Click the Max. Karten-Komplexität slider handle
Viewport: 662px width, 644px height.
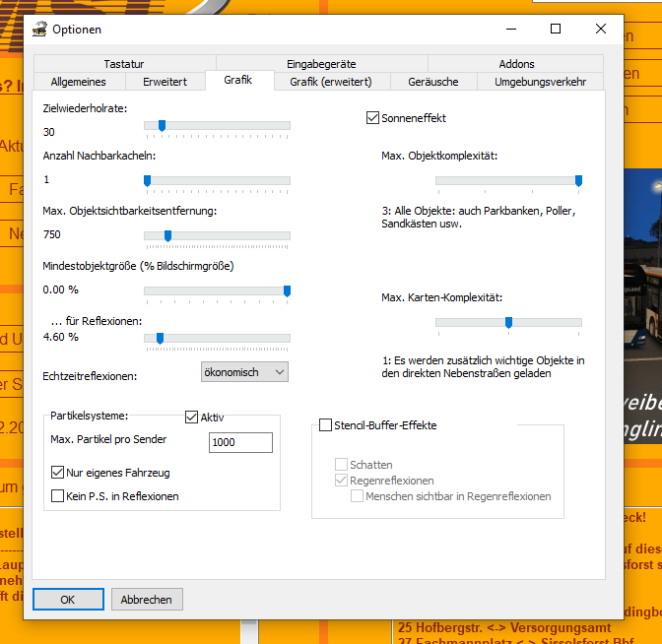(508, 322)
